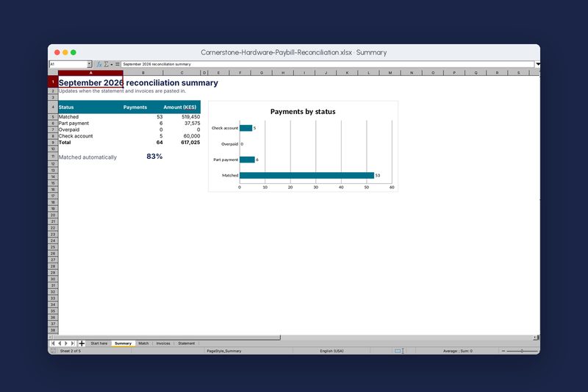Click the Part payment bar in chart

[247, 160]
